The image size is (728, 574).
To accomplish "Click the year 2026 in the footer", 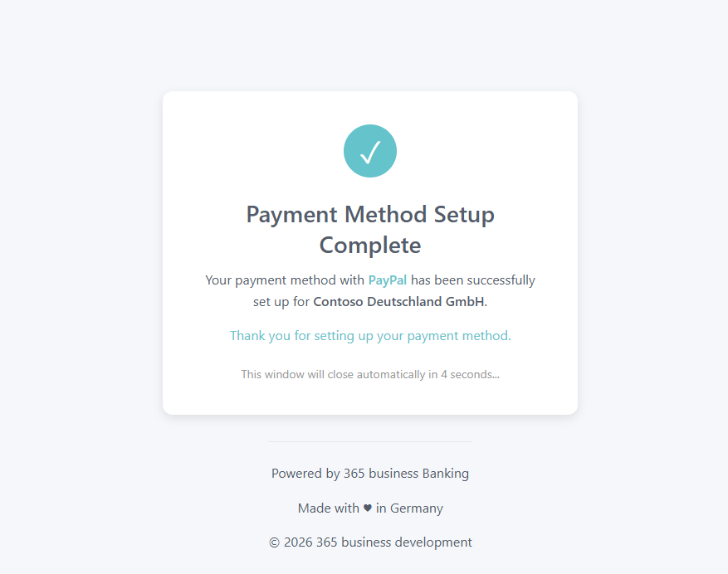I will [298, 542].
